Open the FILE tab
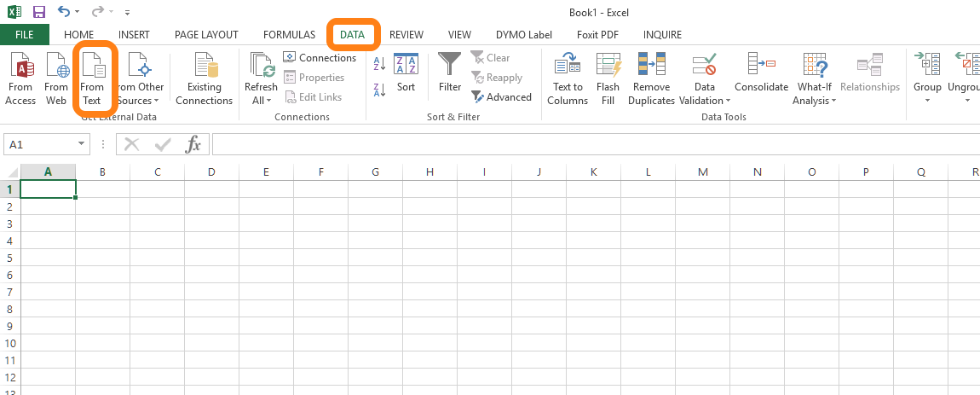The width and height of the screenshot is (980, 395). click(25, 35)
